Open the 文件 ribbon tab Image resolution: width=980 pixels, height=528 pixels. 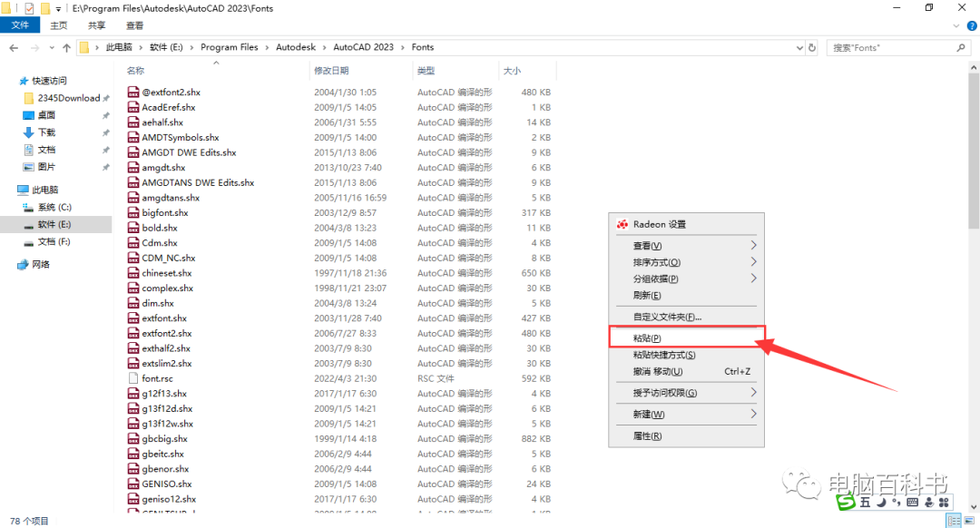pos(20,25)
